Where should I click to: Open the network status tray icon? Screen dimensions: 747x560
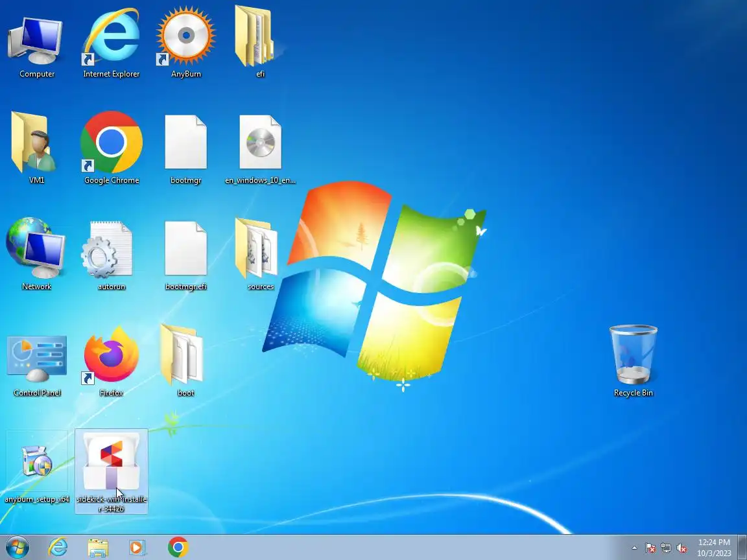pos(666,548)
